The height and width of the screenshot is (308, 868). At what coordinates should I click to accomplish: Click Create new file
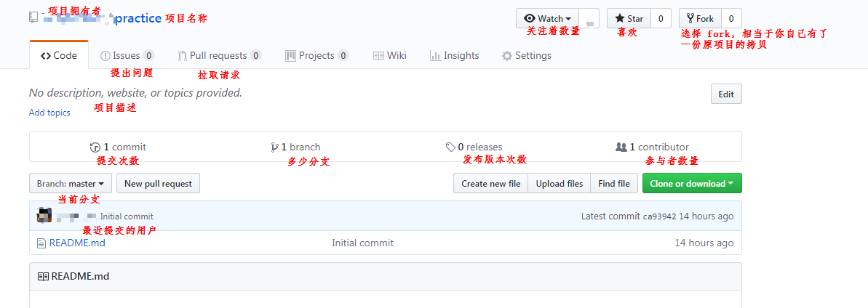491,184
